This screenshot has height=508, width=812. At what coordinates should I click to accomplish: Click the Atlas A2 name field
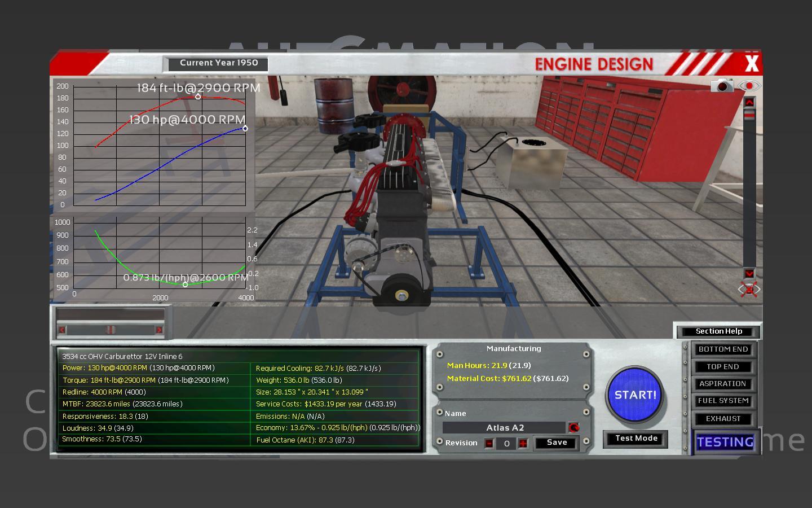pos(504,428)
